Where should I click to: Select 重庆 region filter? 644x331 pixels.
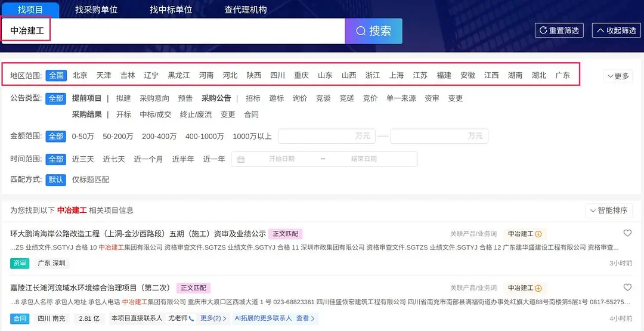[302, 76]
